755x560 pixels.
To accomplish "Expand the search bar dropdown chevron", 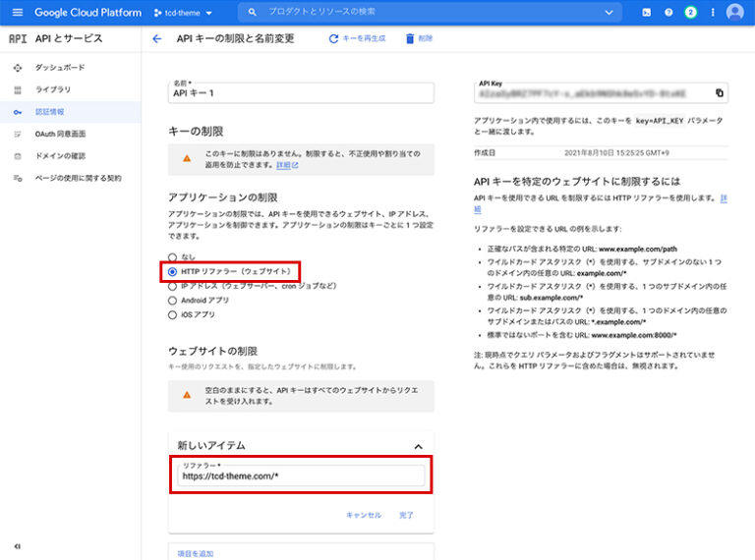I will (x=609, y=13).
